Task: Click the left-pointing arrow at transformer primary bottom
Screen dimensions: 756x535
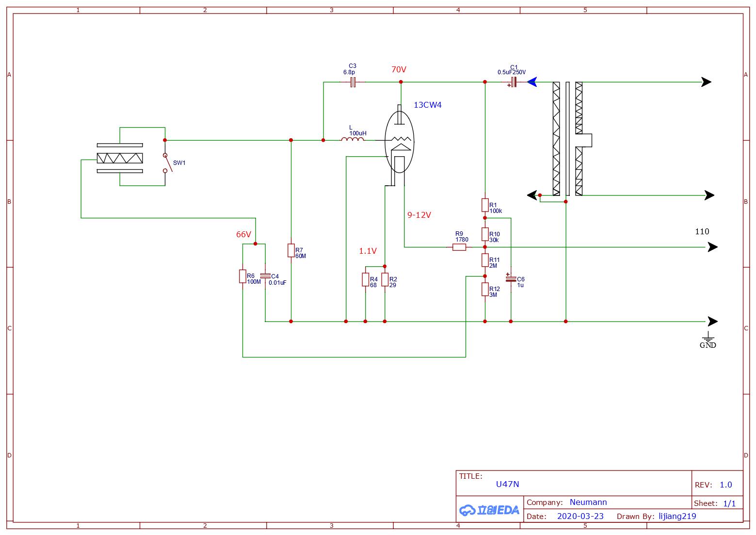Action: 532,195
